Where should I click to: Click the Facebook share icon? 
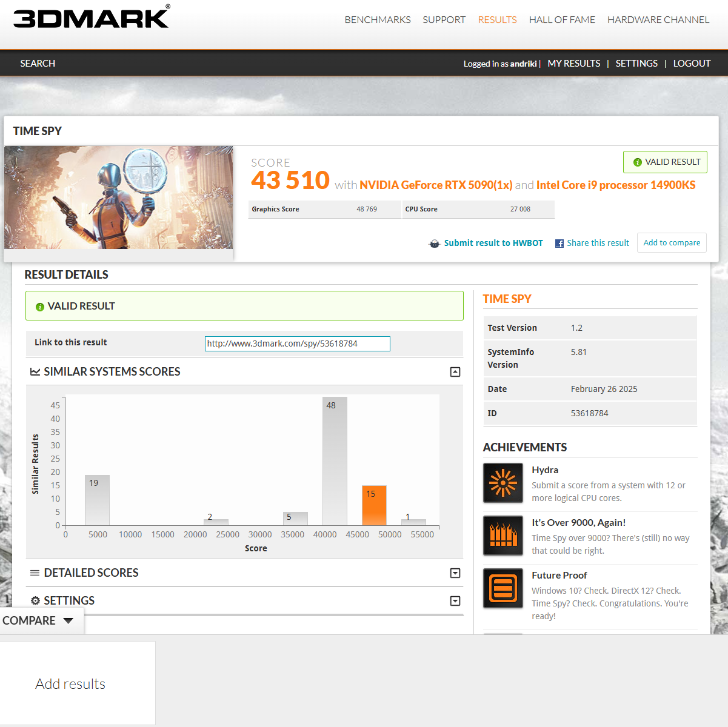tap(559, 244)
